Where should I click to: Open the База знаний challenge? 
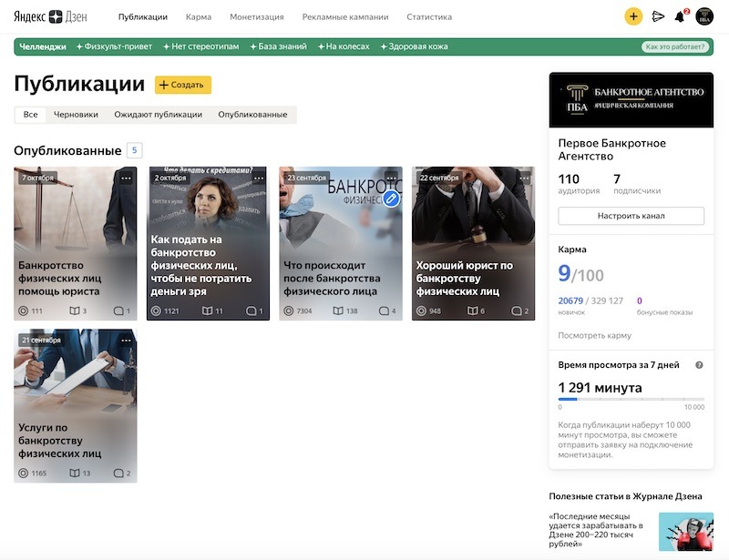click(279, 46)
